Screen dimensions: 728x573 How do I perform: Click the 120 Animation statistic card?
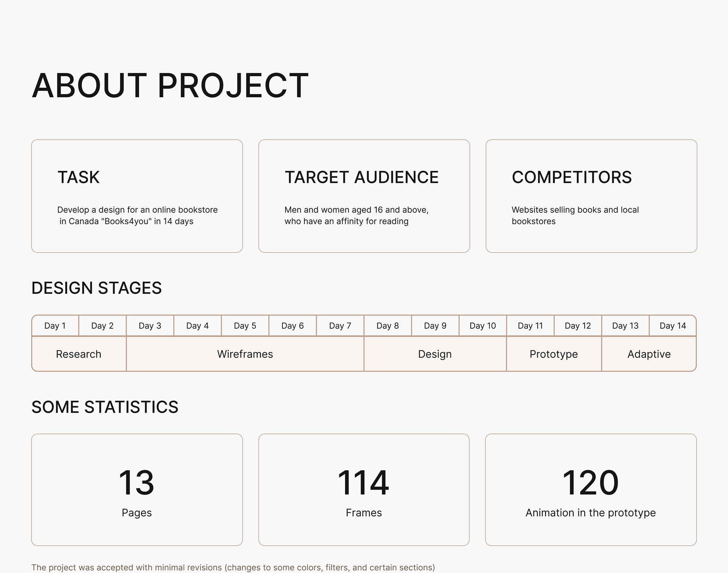pyautogui.click(x=591, y=490)
